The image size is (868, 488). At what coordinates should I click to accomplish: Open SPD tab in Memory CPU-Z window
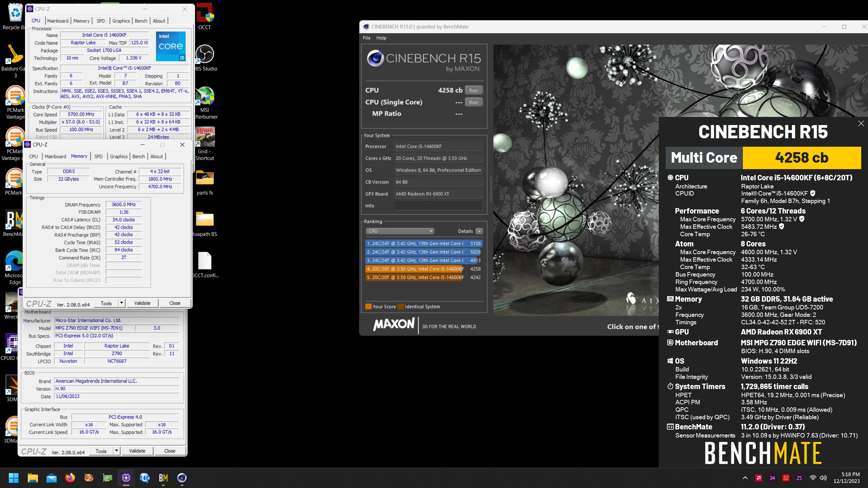point(98,156)
